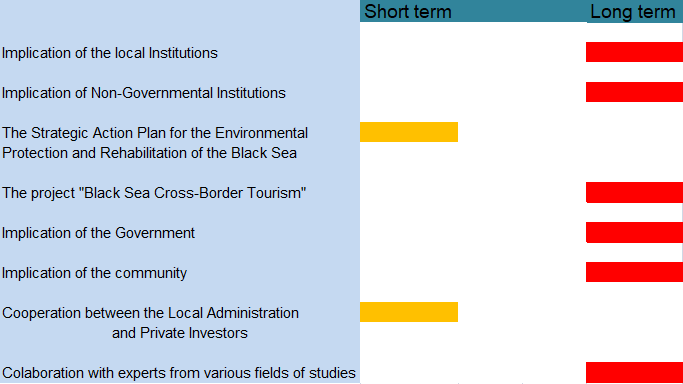Select the 'Implication of the local Institutions' row label
The width and height of the screenshot is (683, 384).
click(110, 53)
